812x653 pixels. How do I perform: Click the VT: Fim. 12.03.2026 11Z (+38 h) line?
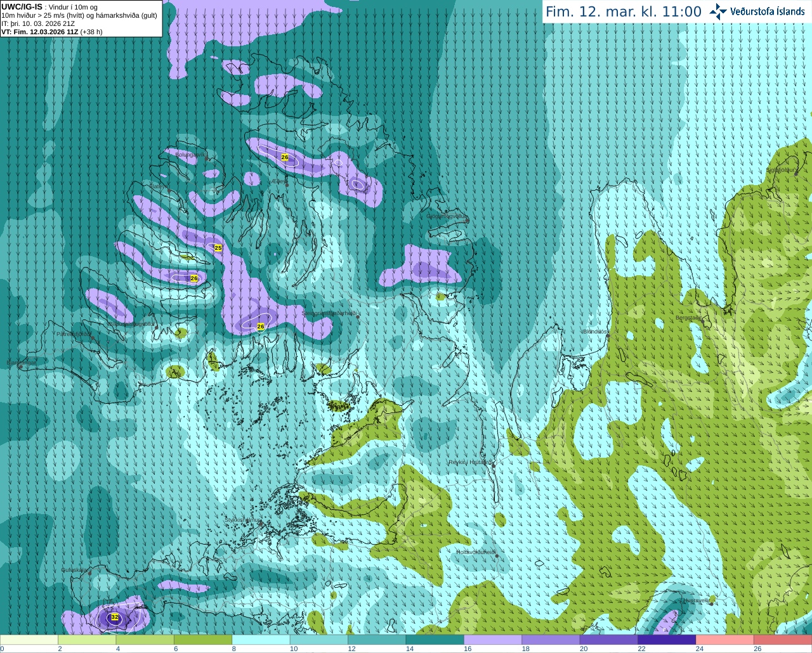52,32
